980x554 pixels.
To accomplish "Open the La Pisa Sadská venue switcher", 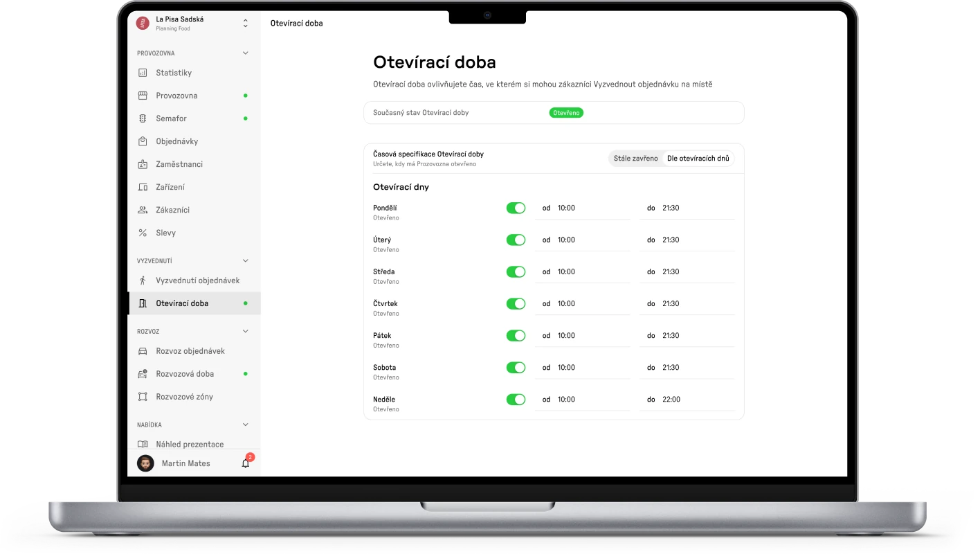I will point(245,24).
